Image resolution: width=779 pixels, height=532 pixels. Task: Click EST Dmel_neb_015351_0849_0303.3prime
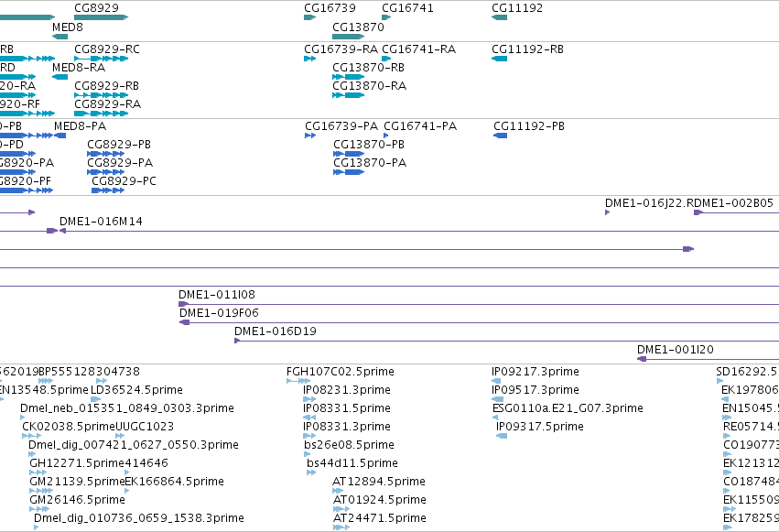click(x=23, y=418)
